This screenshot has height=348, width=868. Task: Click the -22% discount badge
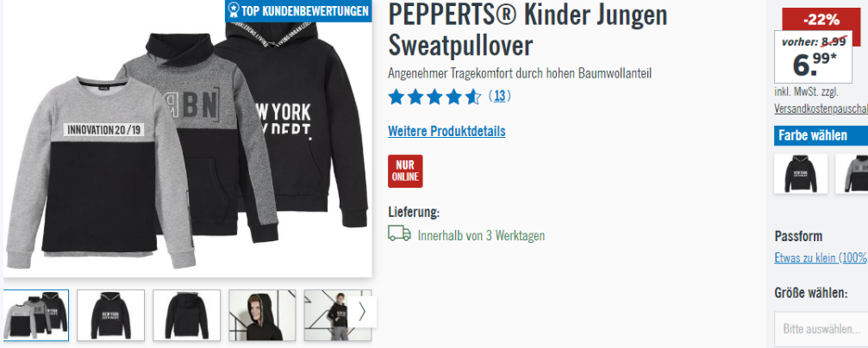(821, 21)
